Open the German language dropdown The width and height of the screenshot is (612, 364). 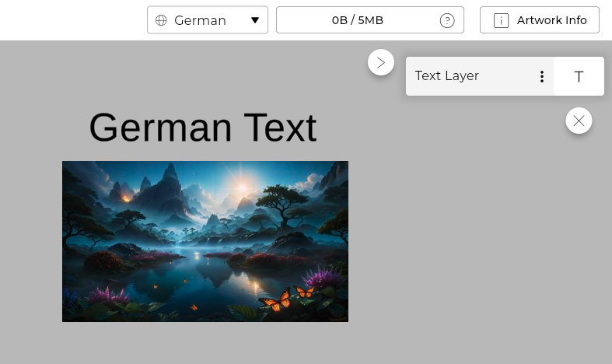tap(208, 20)
